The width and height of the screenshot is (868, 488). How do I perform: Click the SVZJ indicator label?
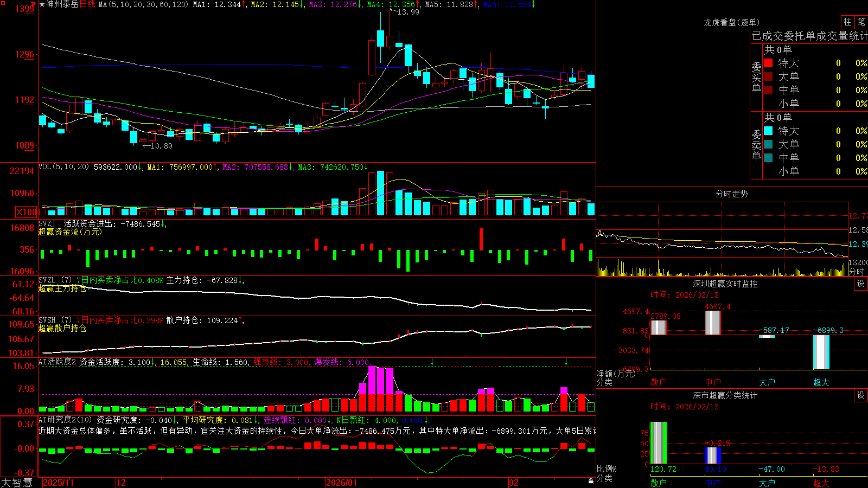47,223
